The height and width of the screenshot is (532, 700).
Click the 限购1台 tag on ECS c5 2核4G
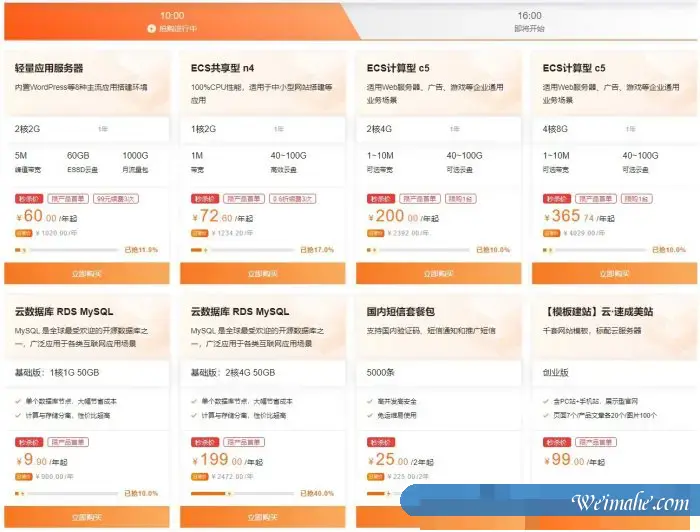click(460, 199)
